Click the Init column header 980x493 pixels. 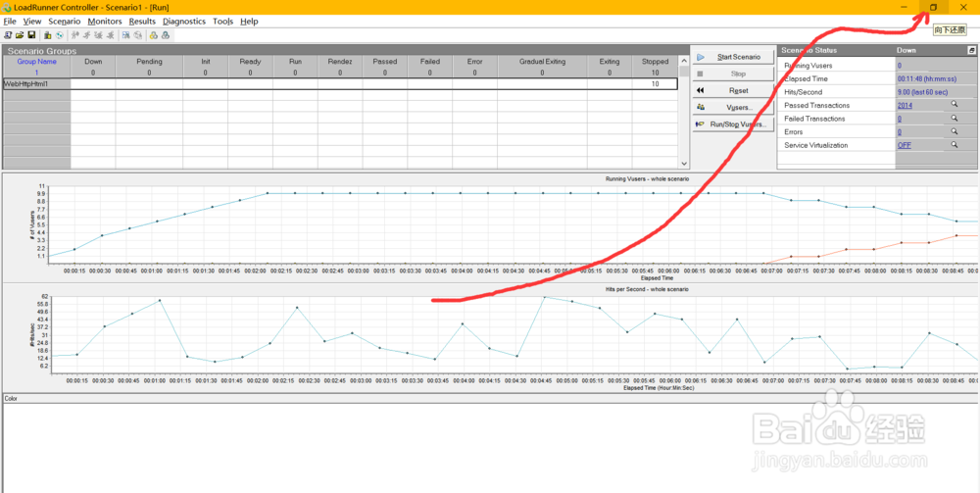click(206, 62)
